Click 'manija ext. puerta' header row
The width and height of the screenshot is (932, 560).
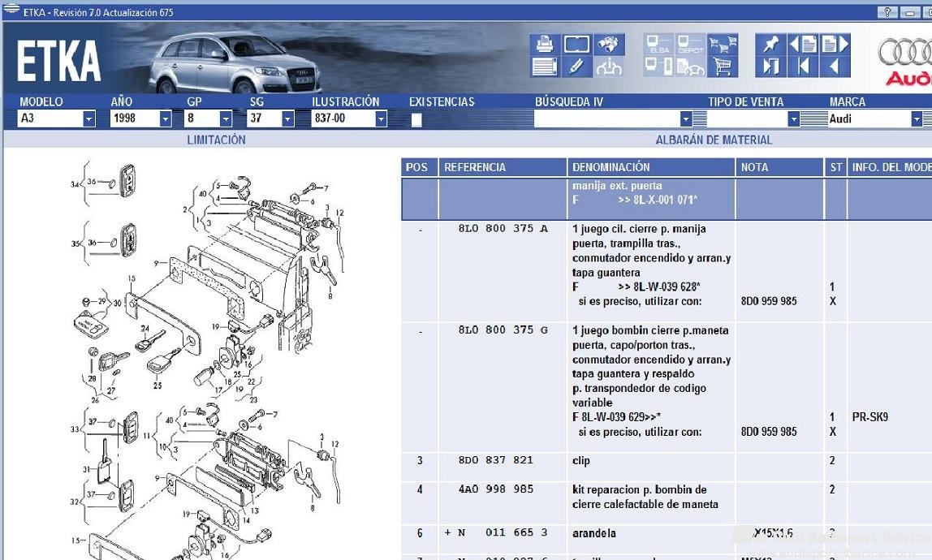(x=666, y=199)
